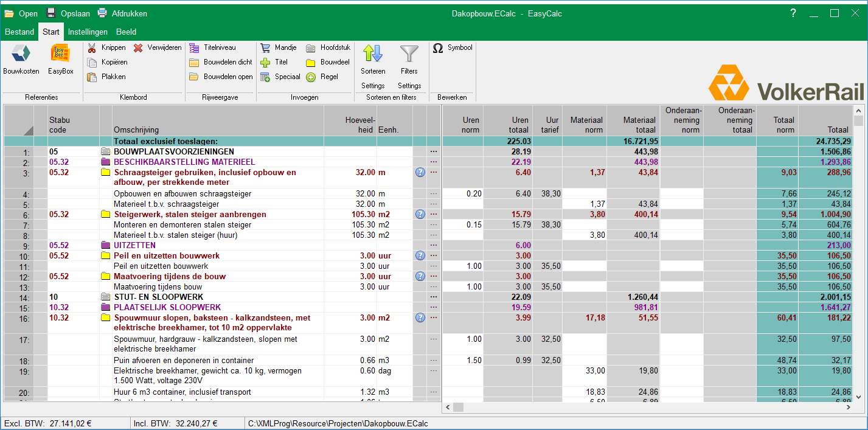The height and width of the screenshot is (430, 868).
Task: Click Settings under Sorteren
Action: pos(373,86)
